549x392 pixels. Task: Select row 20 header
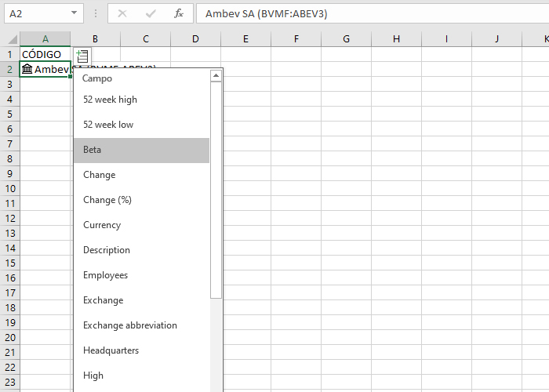9,338
